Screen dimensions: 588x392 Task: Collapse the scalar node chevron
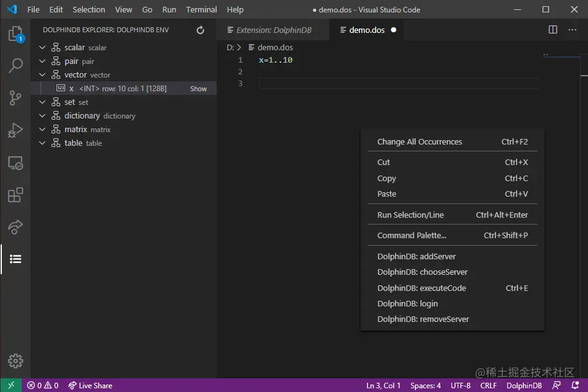[x=42, y=47]
